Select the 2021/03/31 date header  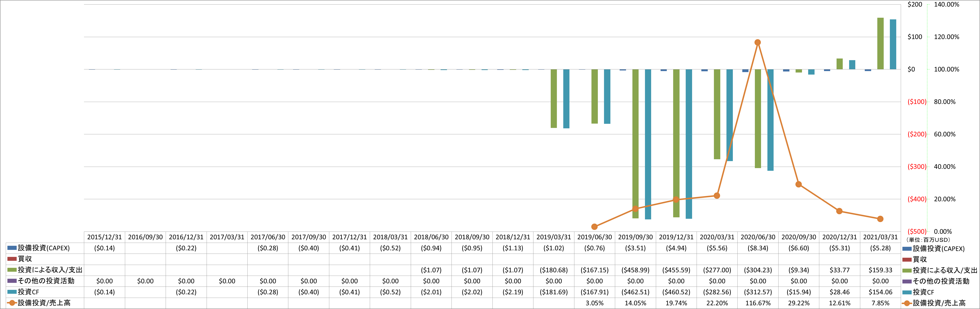[x=880, y=237]
